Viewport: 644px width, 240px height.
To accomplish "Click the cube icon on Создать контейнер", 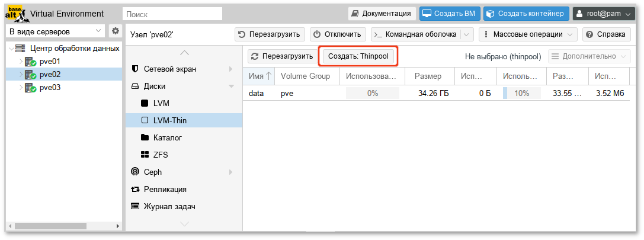I will 490,14.
